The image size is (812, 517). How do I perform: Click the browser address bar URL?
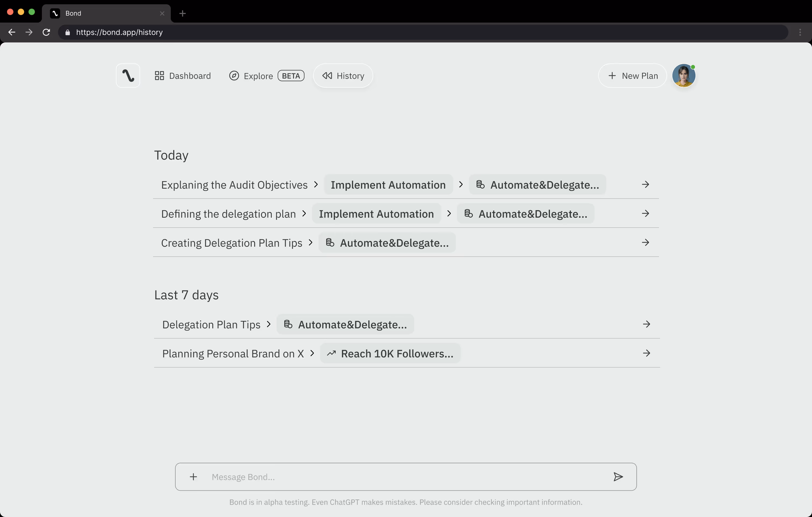pyautogui.click(x=119, y=32)
